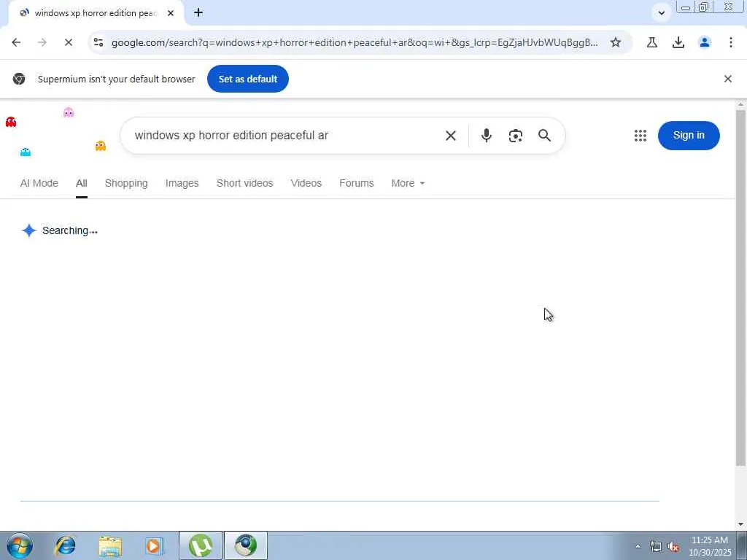This screenshot has height=560, width=747.
Task: Click the pink ghost in doodle
Action: click(x=69, y=112)
